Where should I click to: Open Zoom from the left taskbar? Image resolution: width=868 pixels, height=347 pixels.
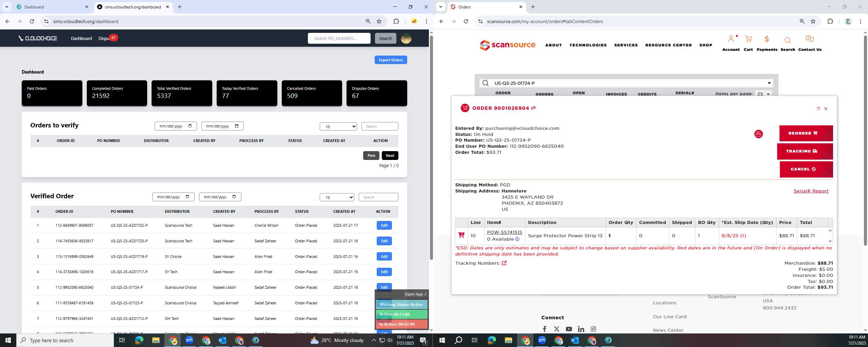click(189, 340)
